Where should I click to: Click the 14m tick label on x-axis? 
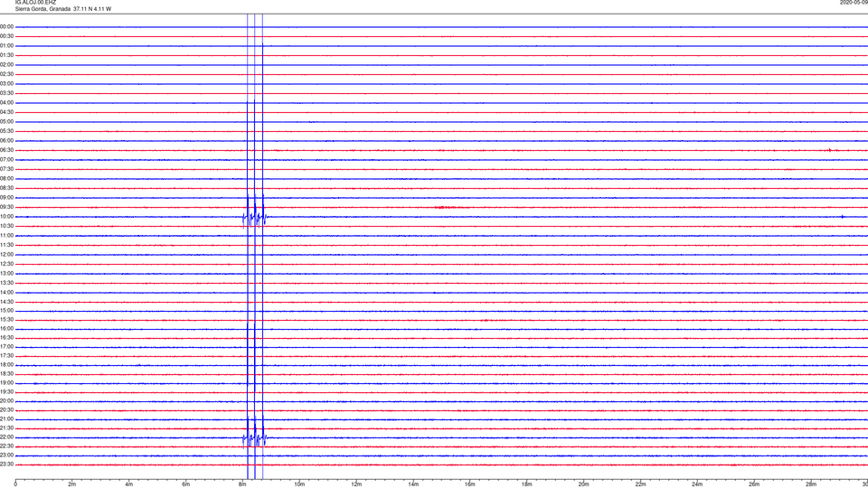click(413, 484)
